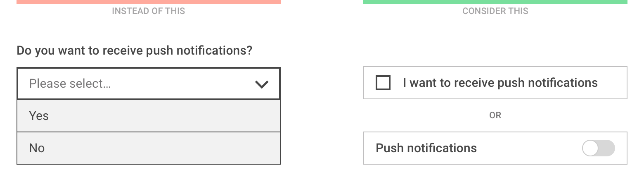The height and width of the screenshot is (182, 644).
Task: Click the "Please select…" placeholder text
Action: click(x=70, y=84)
